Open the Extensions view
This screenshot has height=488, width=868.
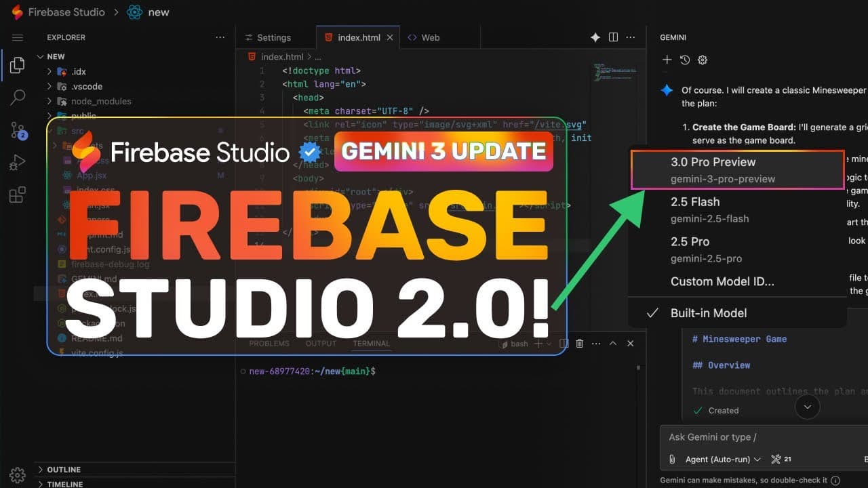tap(18, 195)
